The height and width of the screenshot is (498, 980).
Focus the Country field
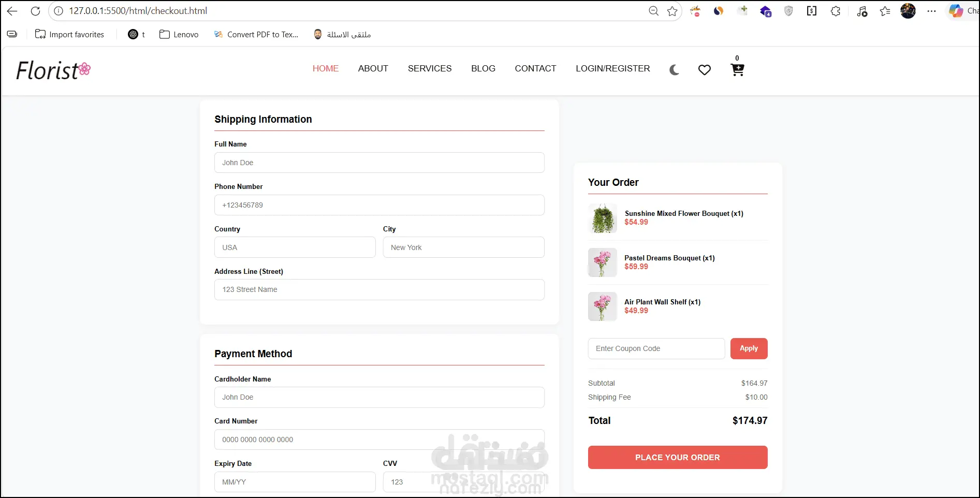coord(295,247)
